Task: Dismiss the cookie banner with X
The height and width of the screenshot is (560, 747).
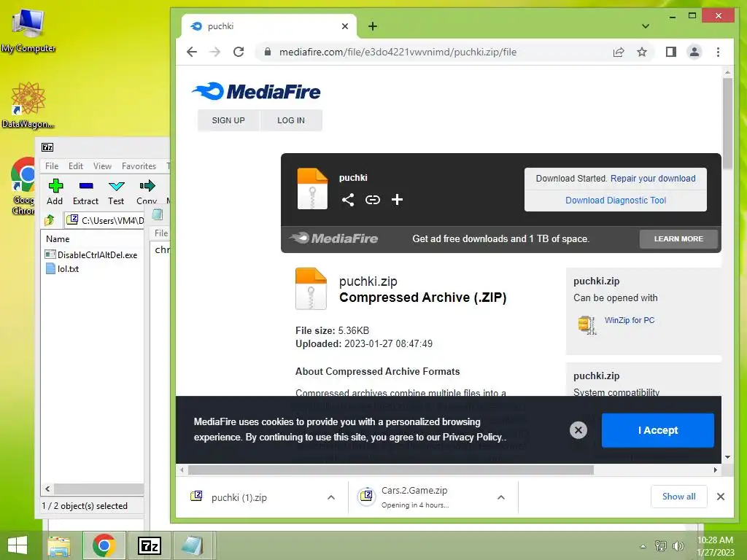Action: point(578,430)
